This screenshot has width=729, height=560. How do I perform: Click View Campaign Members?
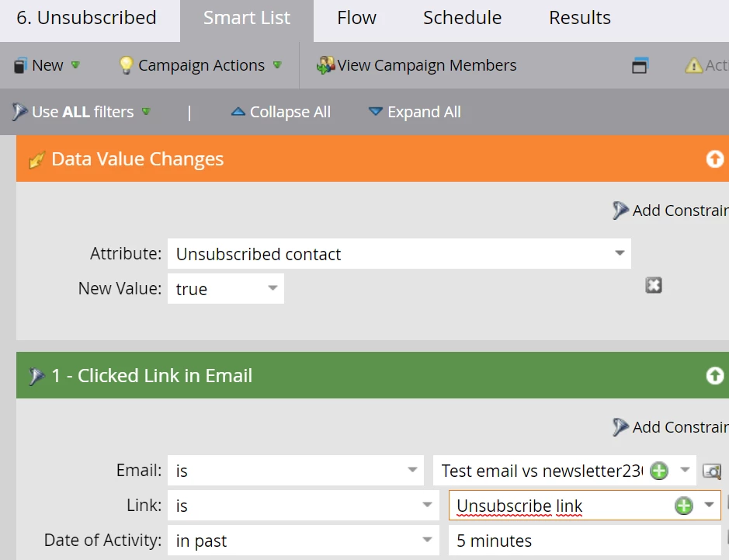[x=417, y=65]
